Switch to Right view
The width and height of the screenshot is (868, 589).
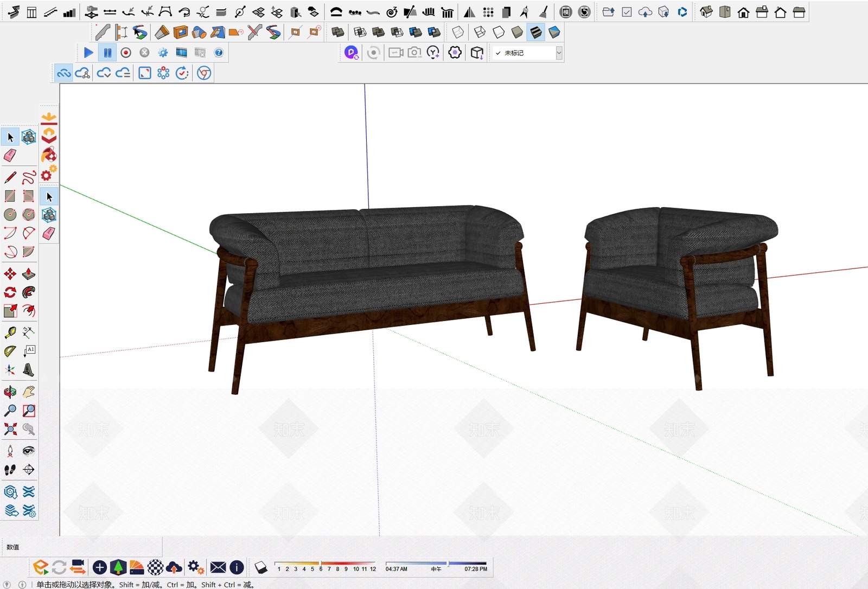[x=762, y=12]
